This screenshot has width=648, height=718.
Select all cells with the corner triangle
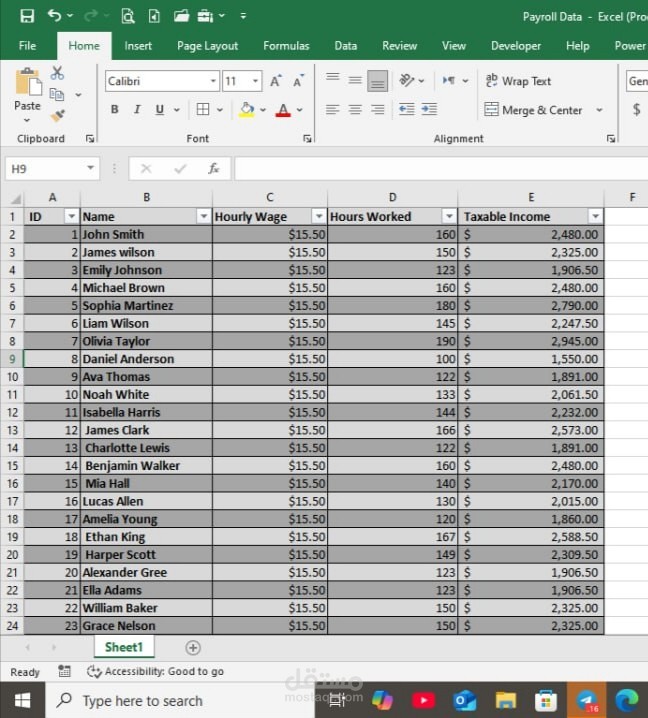click(15, 198)
